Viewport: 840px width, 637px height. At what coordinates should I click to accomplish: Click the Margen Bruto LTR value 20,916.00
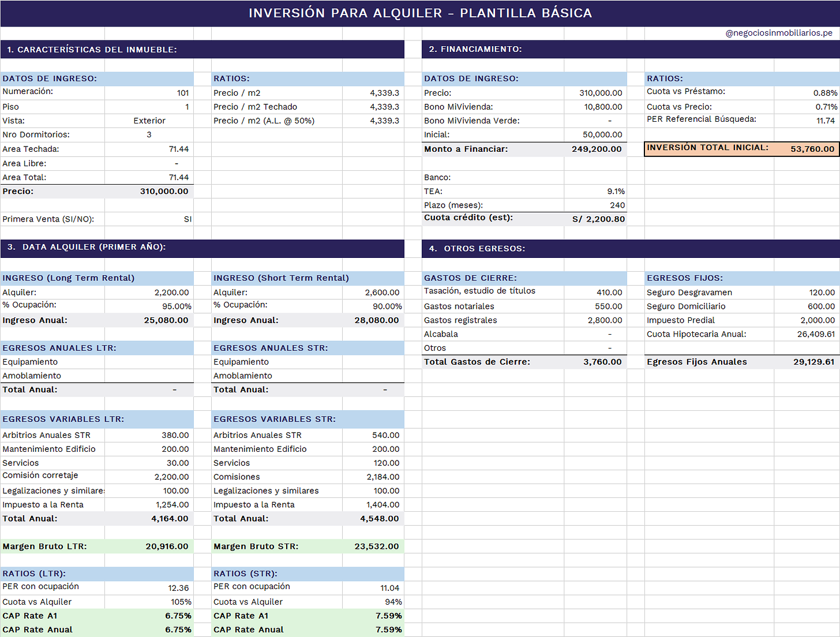point(149,546)
